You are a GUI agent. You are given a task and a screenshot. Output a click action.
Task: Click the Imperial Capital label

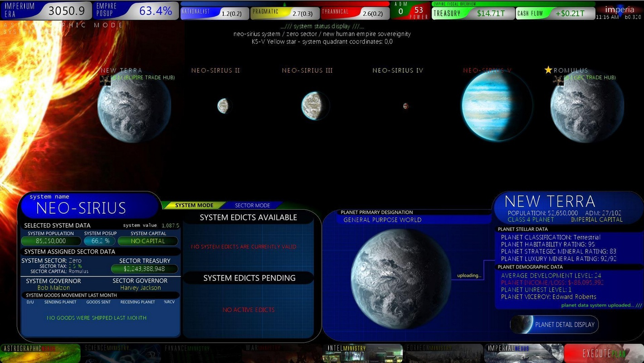(596, 220)
